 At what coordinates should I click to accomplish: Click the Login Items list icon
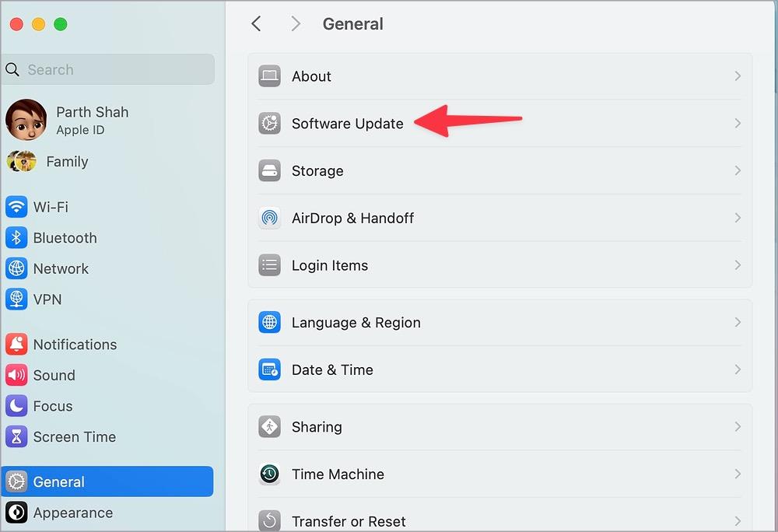coord(269,265)
